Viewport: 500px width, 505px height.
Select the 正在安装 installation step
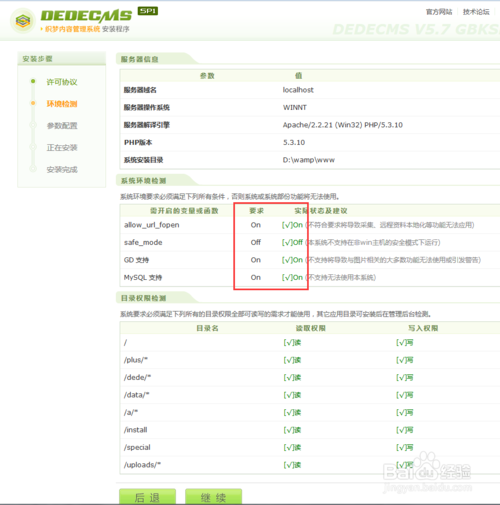62,147
